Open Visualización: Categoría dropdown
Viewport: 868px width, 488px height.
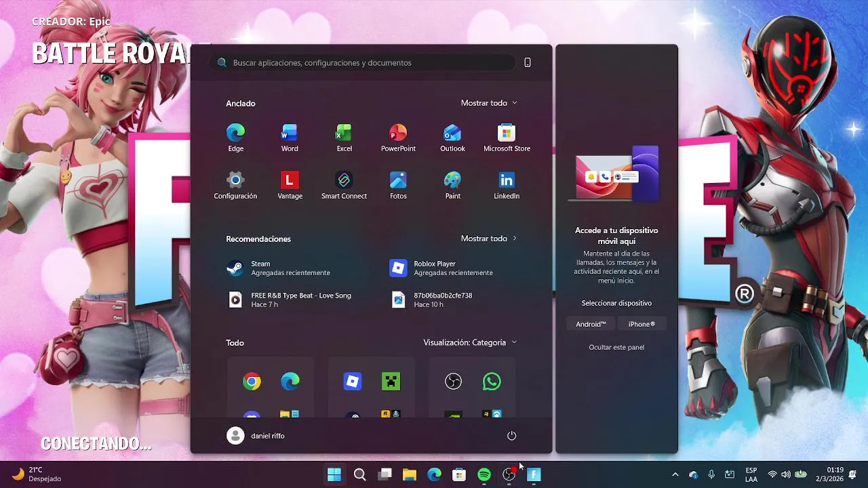pyautogui.click(x=470, y=342)
